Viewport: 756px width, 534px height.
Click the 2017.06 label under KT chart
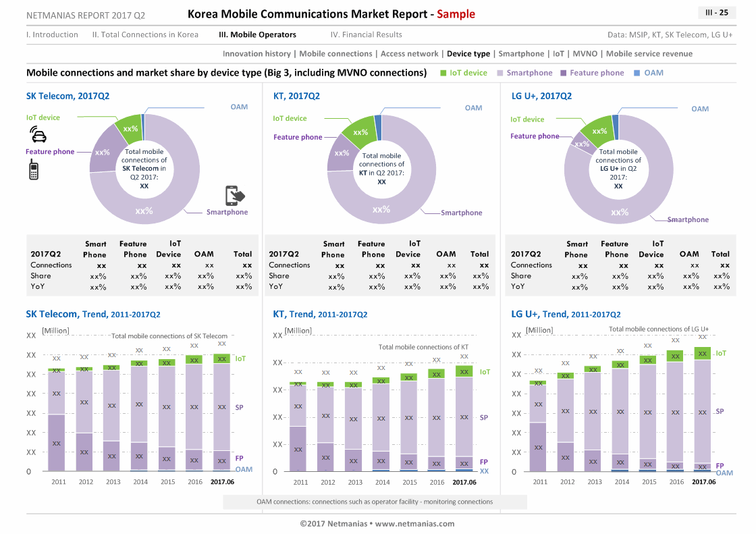tap(464, 482)
